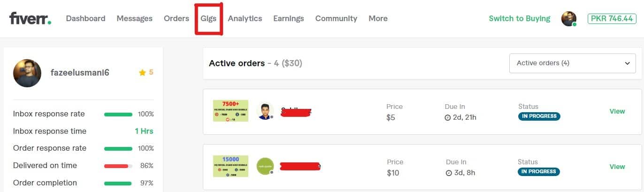This screenshot has width=644, height=192.
Task: View the $5 order
Action: 617,111
